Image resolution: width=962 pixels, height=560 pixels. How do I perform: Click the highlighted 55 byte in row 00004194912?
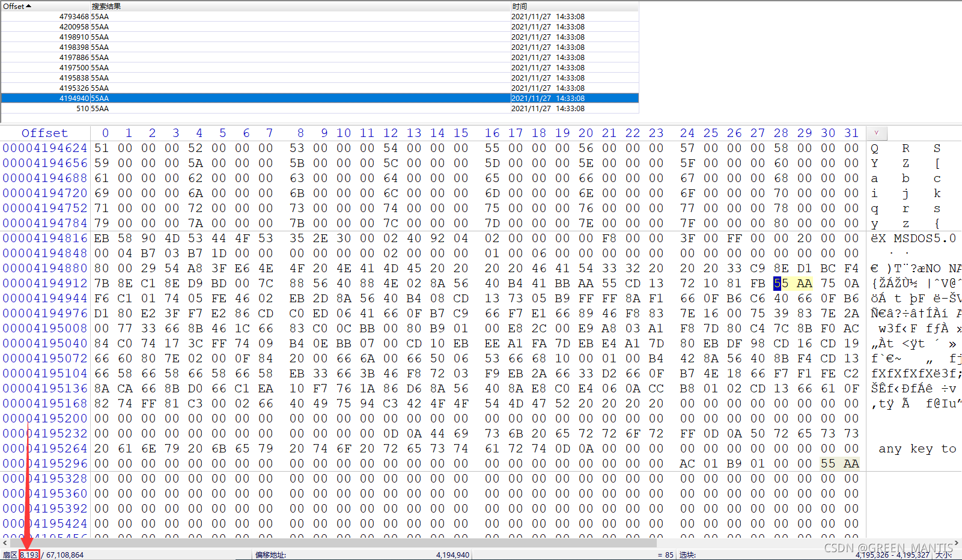click(x=781, y=283)
